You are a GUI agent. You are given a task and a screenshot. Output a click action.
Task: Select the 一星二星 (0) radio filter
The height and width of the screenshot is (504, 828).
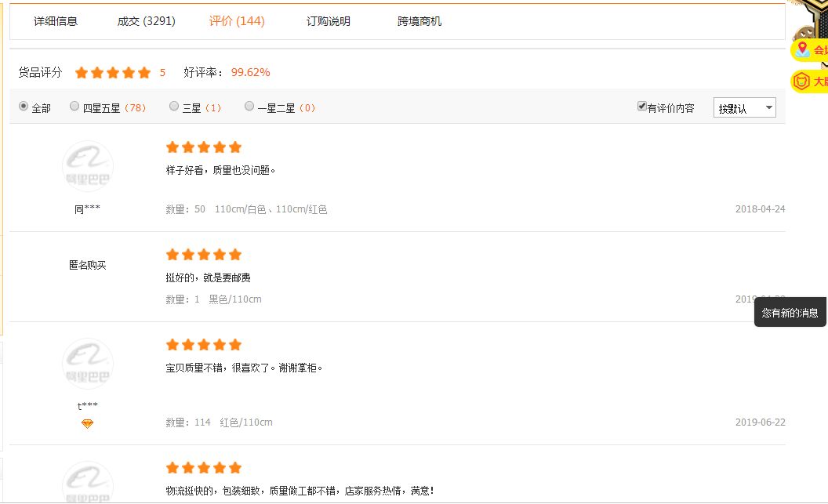point(249,107)
